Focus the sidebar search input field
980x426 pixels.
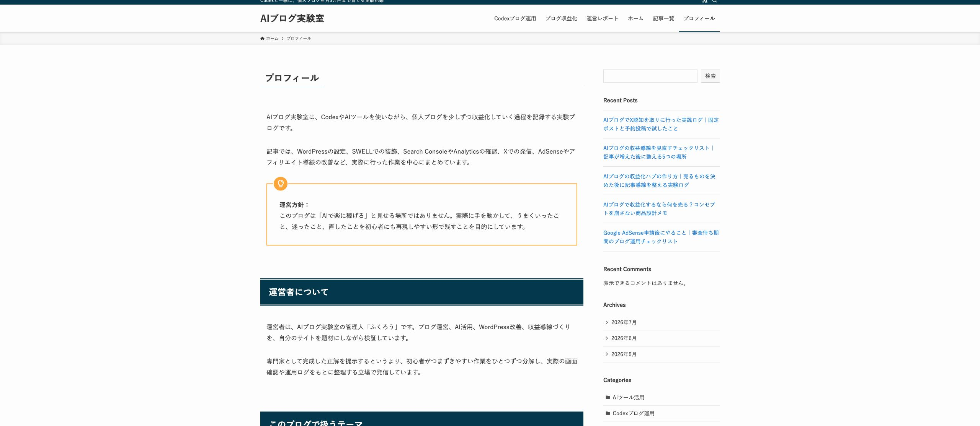[x=650, y=76]
